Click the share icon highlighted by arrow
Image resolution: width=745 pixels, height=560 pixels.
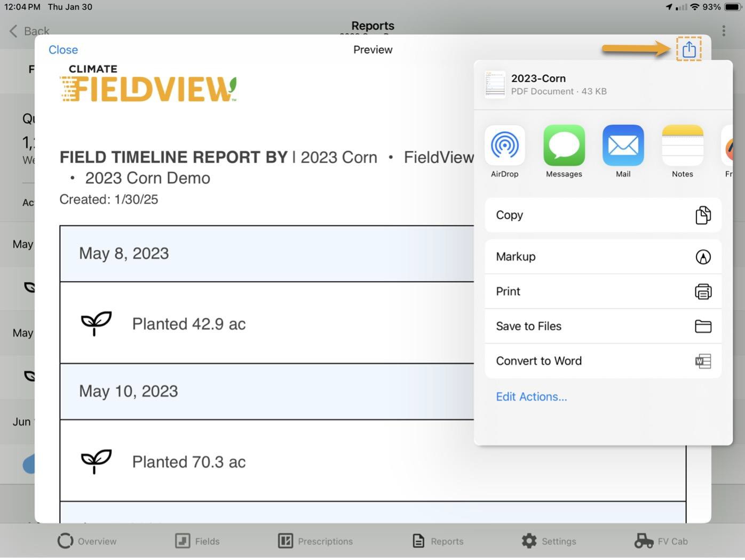point(688,49)
